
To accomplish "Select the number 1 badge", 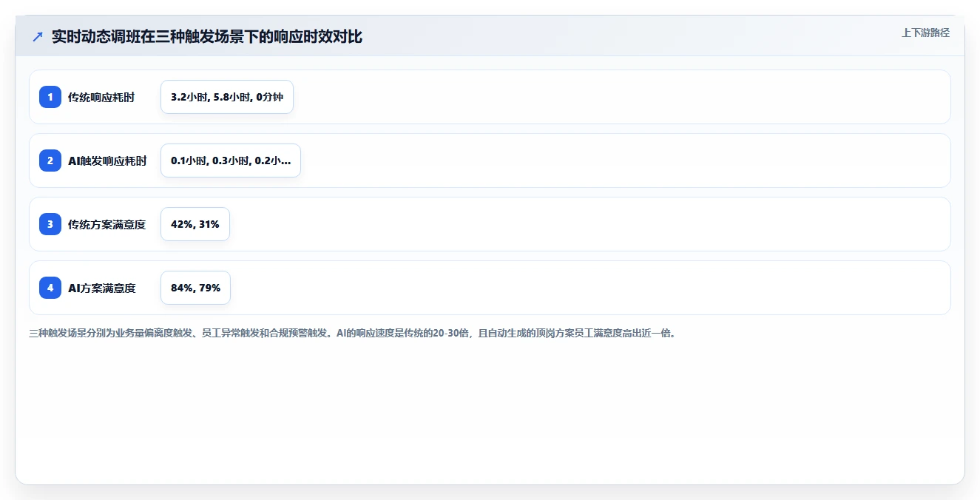I will coord(50,97).
